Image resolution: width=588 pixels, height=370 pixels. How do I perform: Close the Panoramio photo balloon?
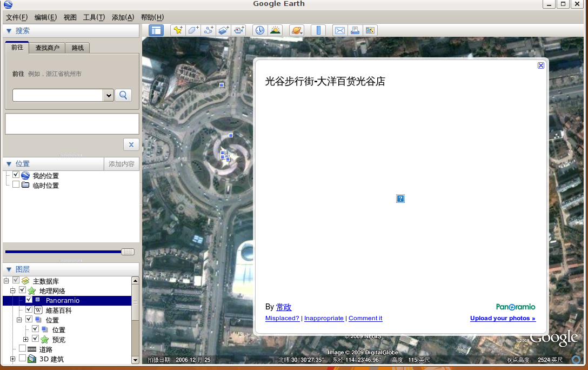(x=541, y=65)
